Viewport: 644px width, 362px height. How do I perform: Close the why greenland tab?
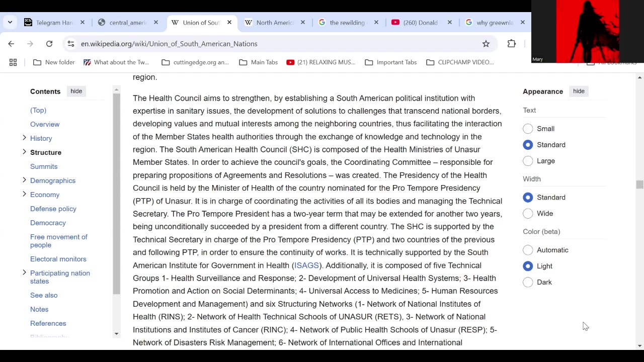523,23
